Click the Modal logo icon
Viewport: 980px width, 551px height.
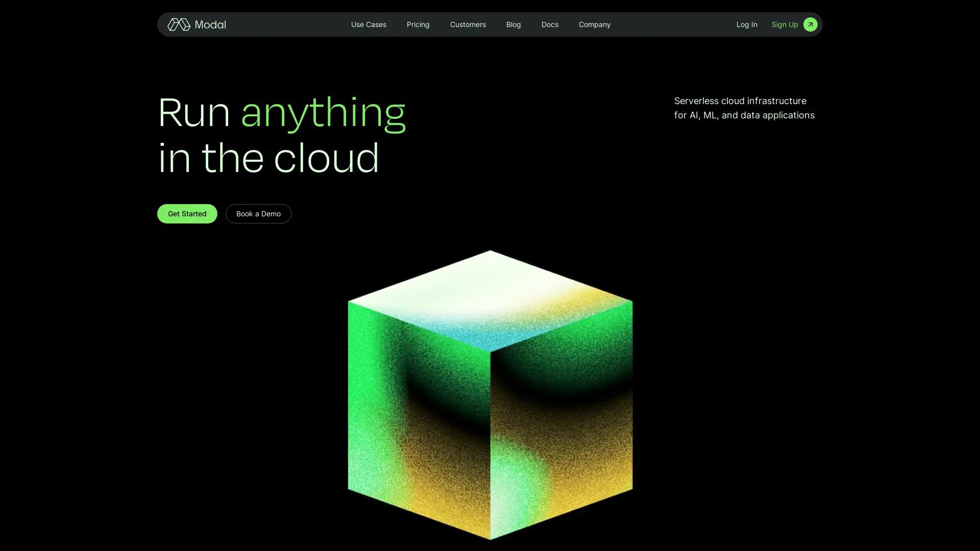178,24
